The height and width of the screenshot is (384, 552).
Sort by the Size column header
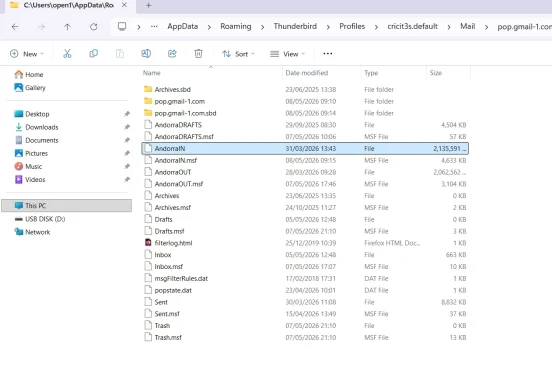(x=436, y=73)
